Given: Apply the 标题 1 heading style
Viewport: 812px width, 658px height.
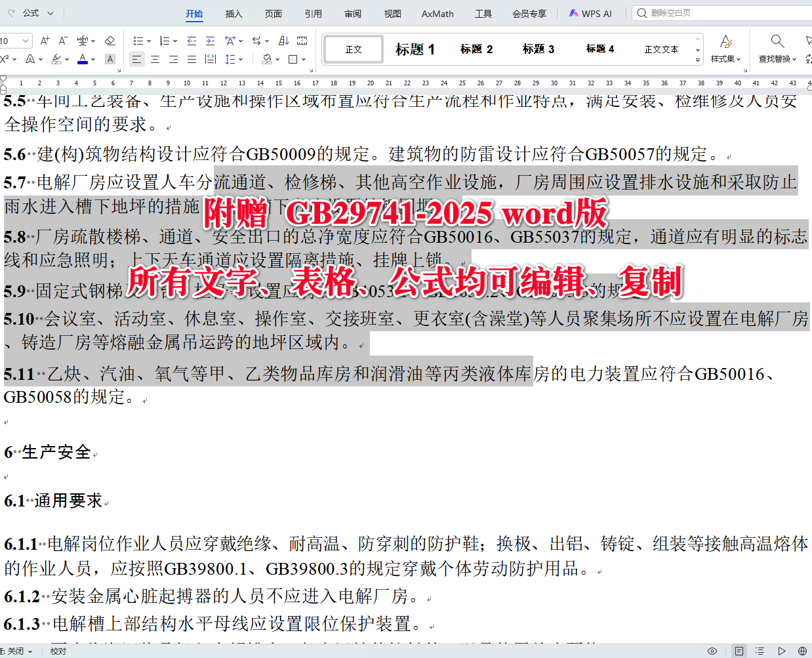Looking at the screenshot, I should point(415,49).
